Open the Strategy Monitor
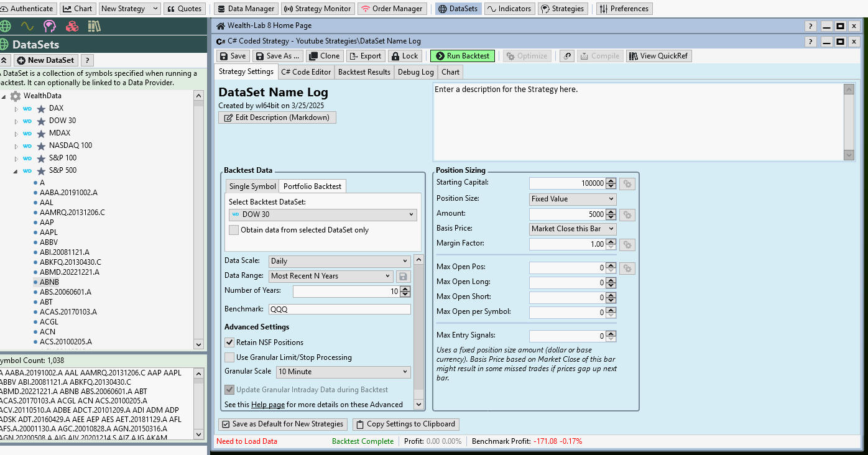This screenshot has height=455, width=868. [318, 9]
